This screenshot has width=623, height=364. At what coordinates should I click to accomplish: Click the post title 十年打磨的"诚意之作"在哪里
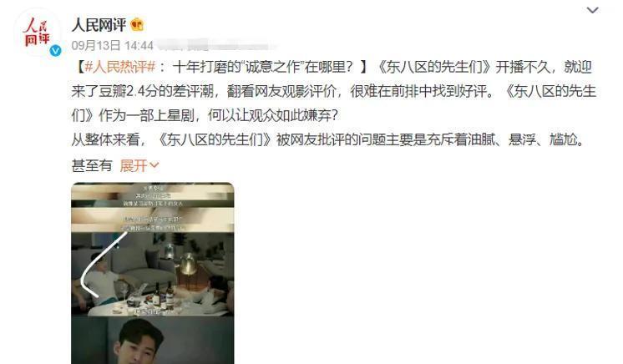tap(262, 67)
